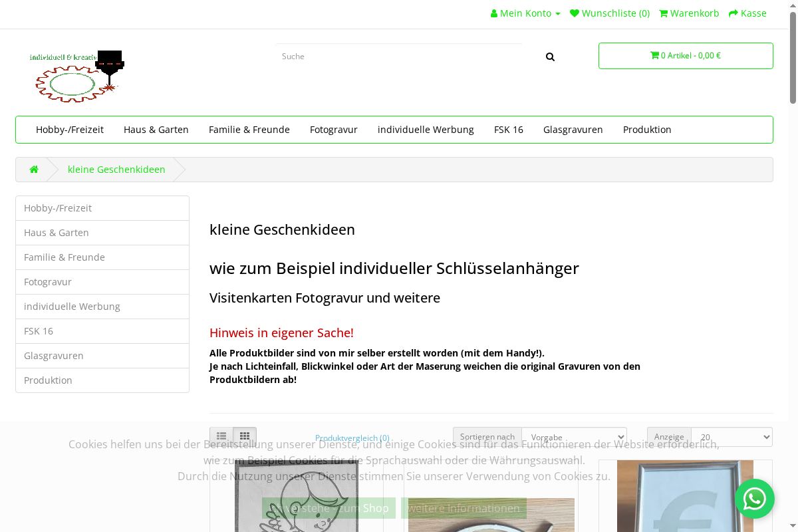Click 'Visitenkarten Fotogravur und weitere' text
The height and width of the screenshot is (532, 798).
325,298
